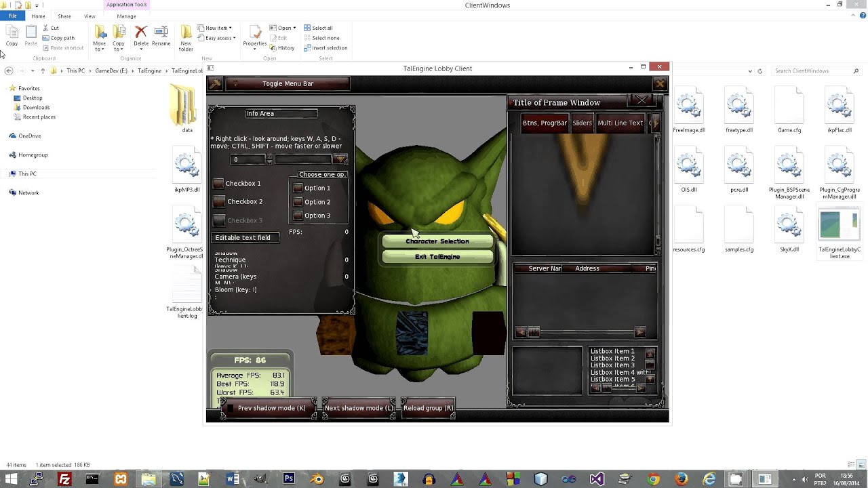Open the Easy access dropdown
This screenshot has width=868, height=488.
click(x=216, y=38)
